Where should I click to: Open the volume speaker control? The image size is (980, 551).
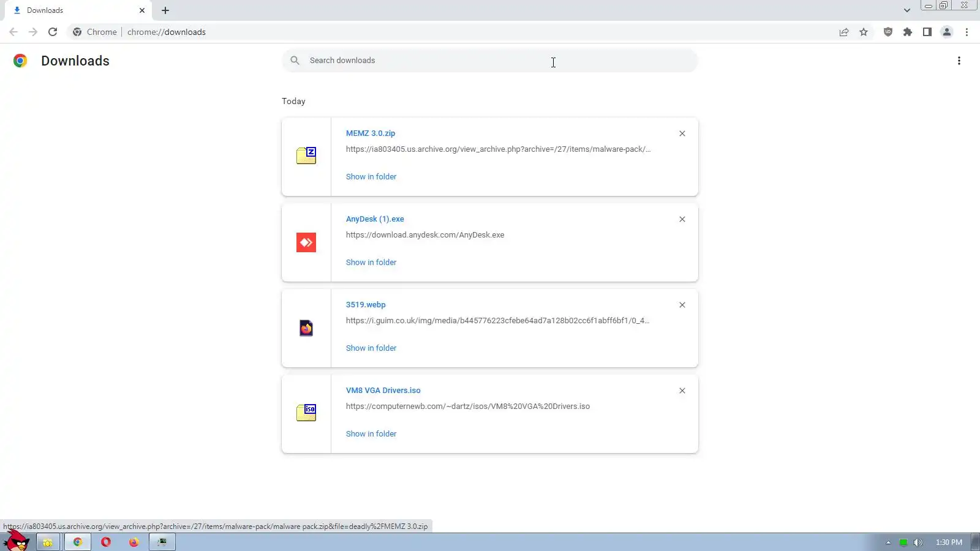tap(918, 542)
